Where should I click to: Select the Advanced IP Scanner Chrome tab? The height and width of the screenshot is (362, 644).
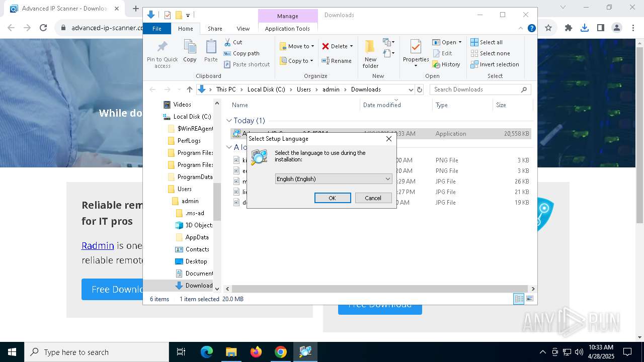point(64,9)
